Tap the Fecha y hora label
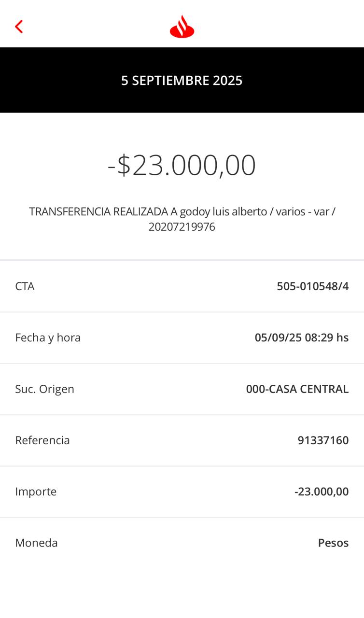The width and height of the screenshot is (364, 618). click(48, 337)
